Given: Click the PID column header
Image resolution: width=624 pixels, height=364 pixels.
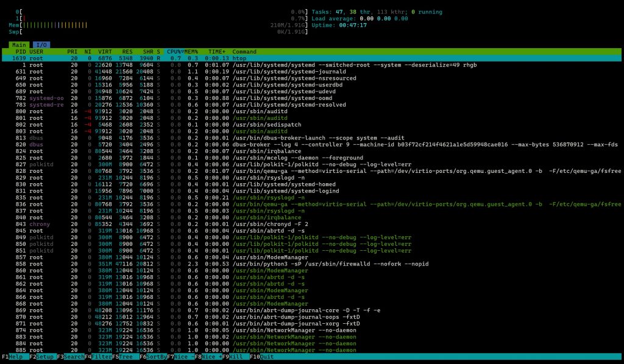Looking at the screenshot, I should (x=20, y=52).
